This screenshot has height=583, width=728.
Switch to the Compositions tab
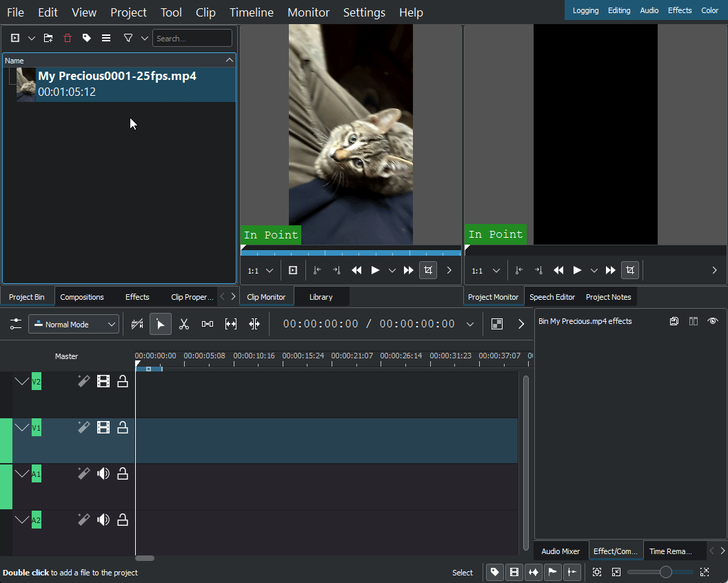82,297
